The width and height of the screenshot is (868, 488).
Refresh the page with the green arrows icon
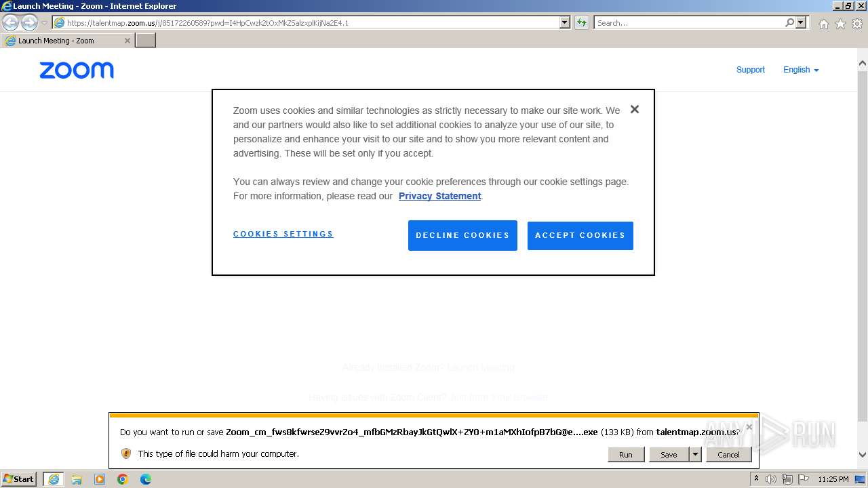581,23
